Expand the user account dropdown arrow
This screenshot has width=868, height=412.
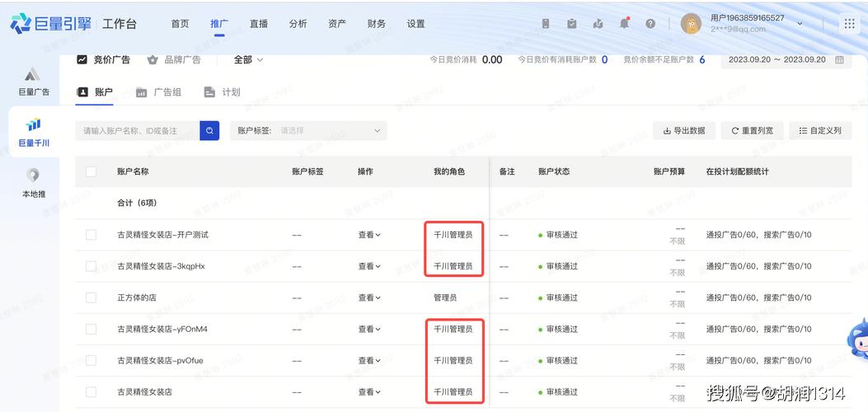click(x=800, y=24)
